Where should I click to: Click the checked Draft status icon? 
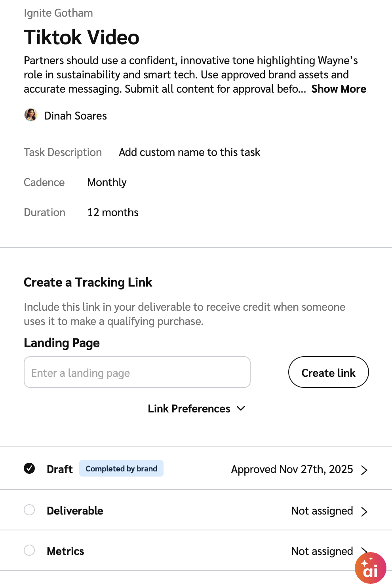pyautogui.click(x=29, y=469)
